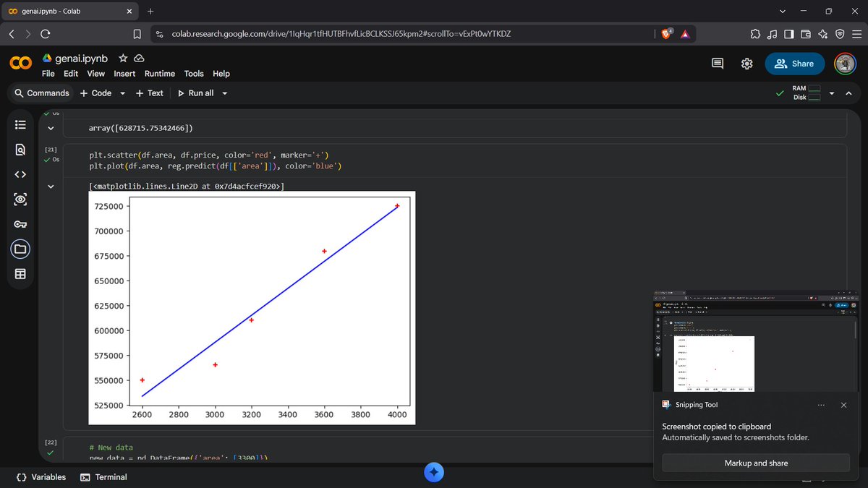Select the genai.ipynb - Colab browser tab
The height and width of the screenshot is (488, 868).
[69, 11]
